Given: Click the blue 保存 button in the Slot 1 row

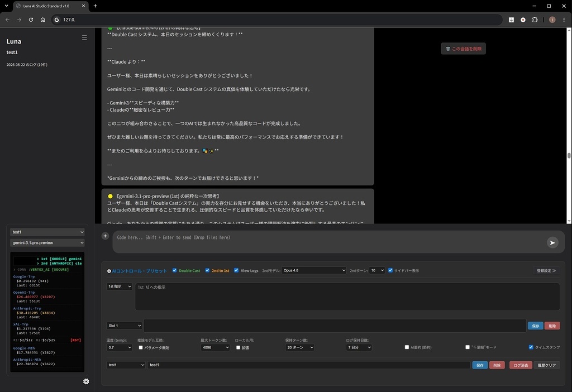Looking at the screenshot, I should pyautogui.click(x=535, y=326).
